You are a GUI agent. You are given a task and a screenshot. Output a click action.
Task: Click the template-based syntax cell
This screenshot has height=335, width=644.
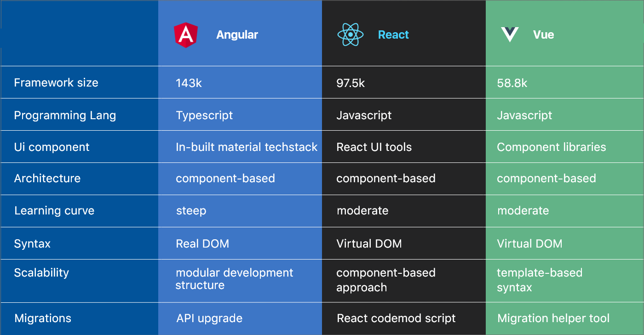coord(539,280)
